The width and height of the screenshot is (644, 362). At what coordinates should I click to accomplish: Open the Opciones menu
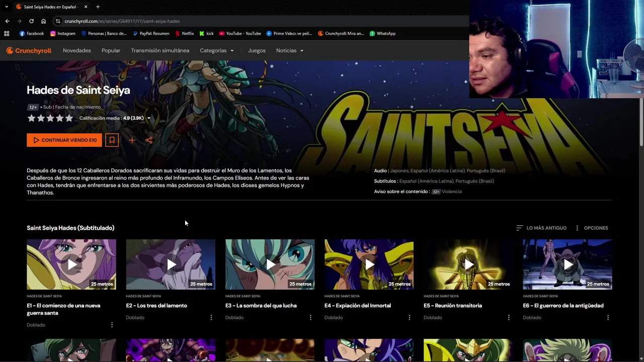[591, 228]
